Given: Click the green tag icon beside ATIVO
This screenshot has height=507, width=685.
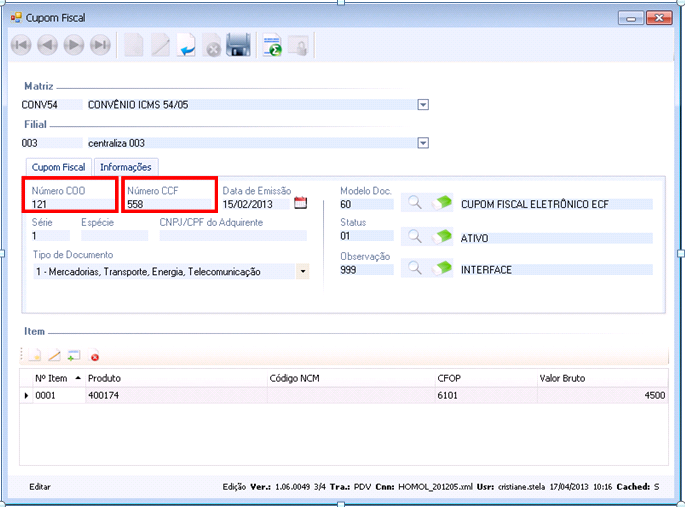Looking at the screenshot, I should 442,236.
